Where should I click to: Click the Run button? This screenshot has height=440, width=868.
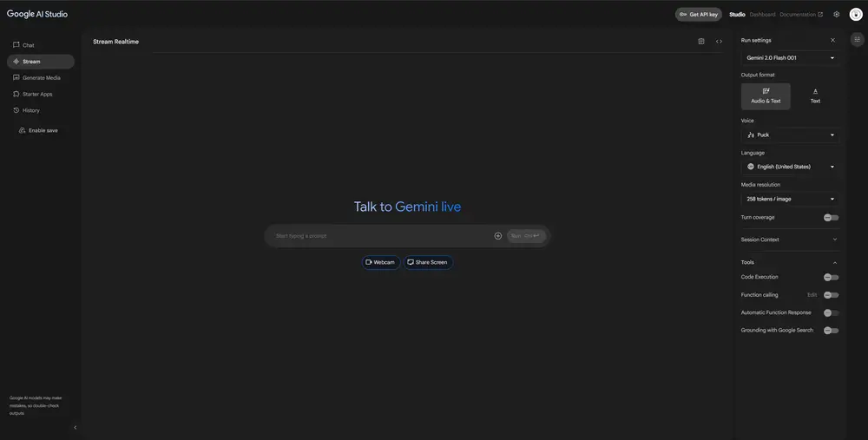pos(527,236)
